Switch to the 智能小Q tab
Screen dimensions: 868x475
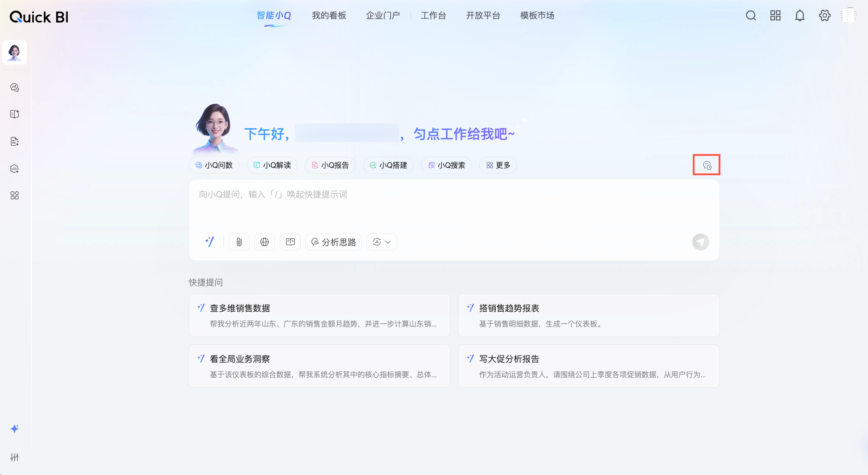click(x=274, y=16)
